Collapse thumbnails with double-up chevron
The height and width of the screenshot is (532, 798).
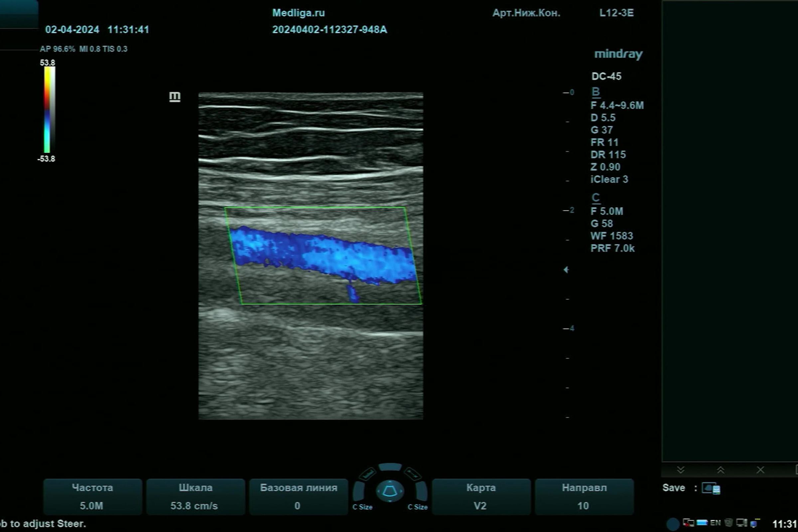point(721,470)
